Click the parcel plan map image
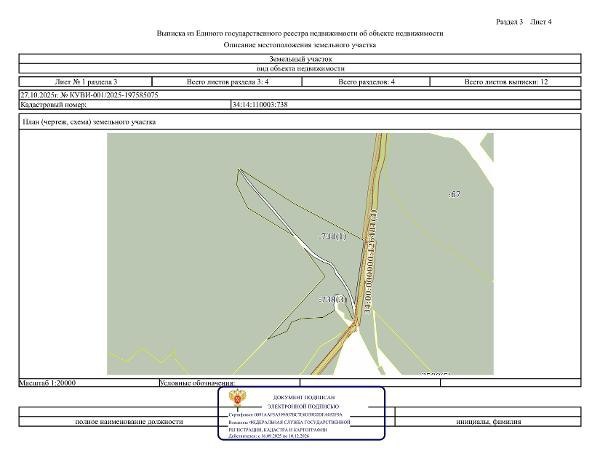 click(x=300, y=254)
